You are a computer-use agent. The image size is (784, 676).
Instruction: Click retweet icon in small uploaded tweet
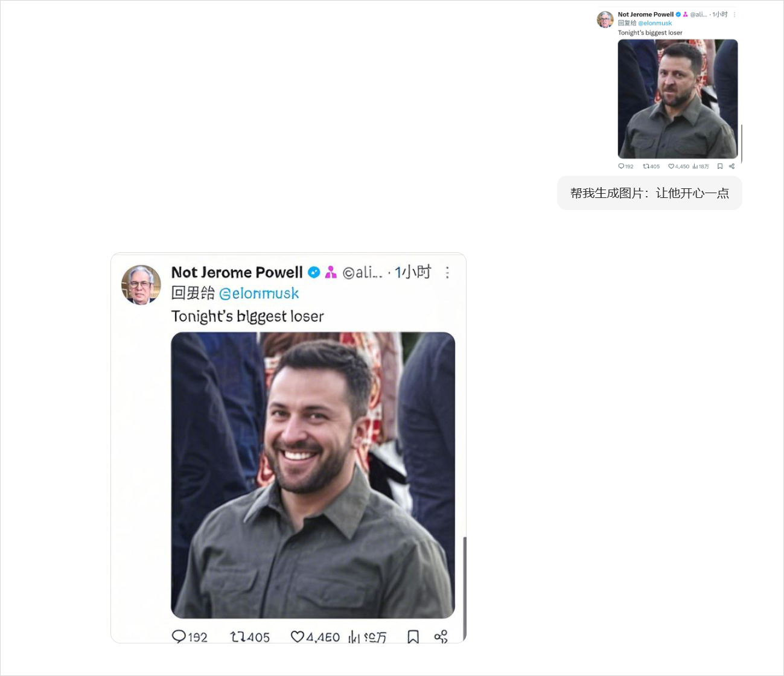[646, 167]
